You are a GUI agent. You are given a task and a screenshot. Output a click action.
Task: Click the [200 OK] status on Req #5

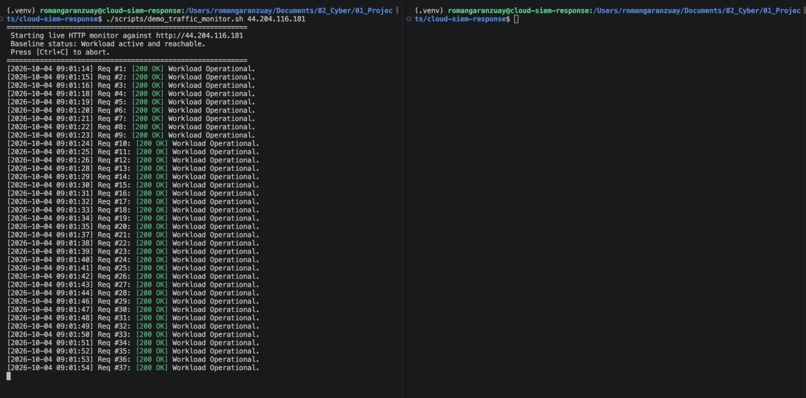[x=148, y=102]
